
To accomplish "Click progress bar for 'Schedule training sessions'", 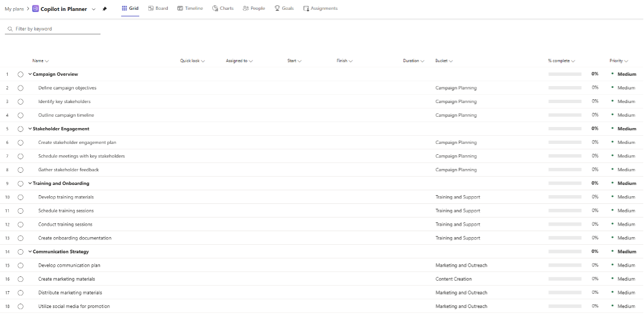I will (564, 211).
